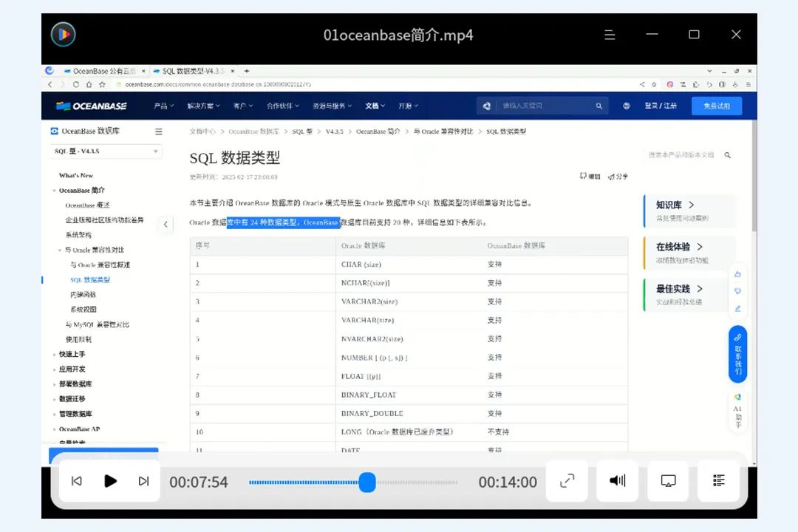Open the 产品 dropdown menu

pos(164,106)
